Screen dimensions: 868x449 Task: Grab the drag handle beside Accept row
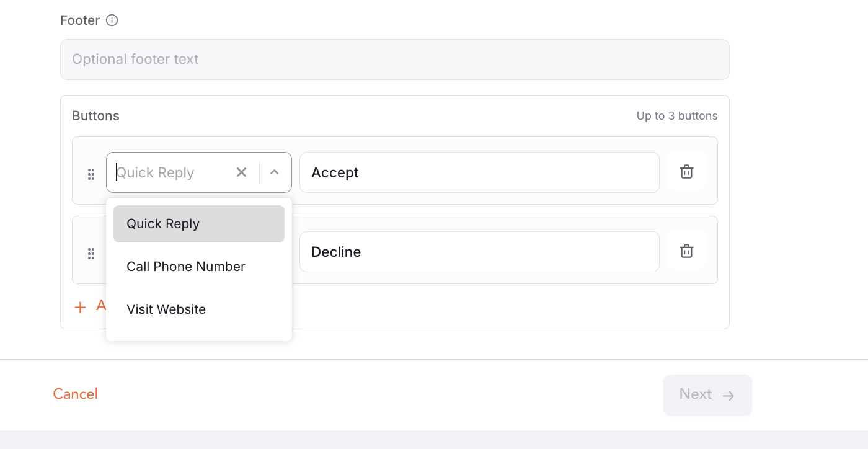91,174
